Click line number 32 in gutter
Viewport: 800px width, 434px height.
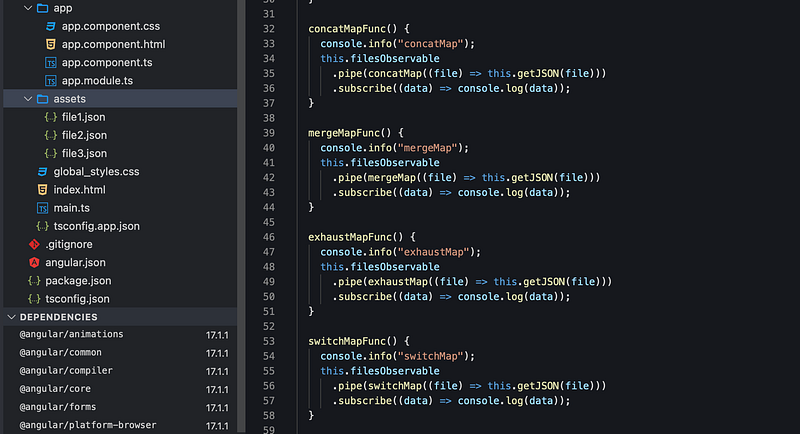coord(269,29)
